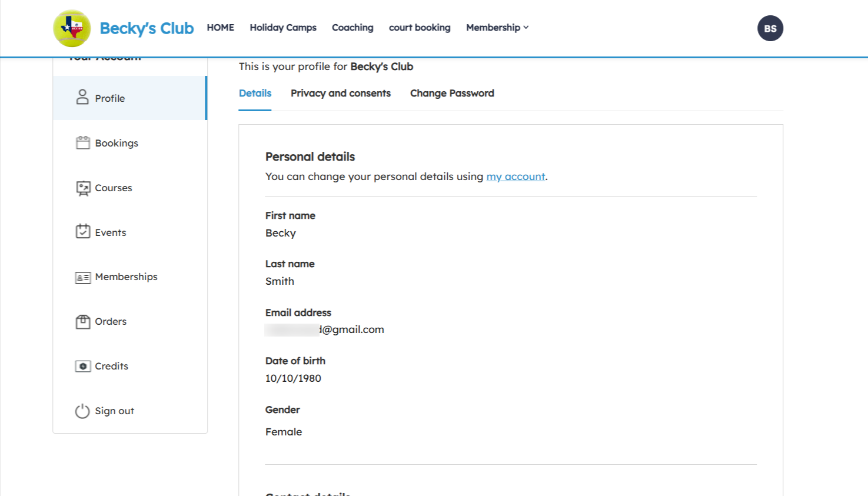The image size is (868, 496).
Task: Open Holiday Camps page
Action: [x=283, y=28]
